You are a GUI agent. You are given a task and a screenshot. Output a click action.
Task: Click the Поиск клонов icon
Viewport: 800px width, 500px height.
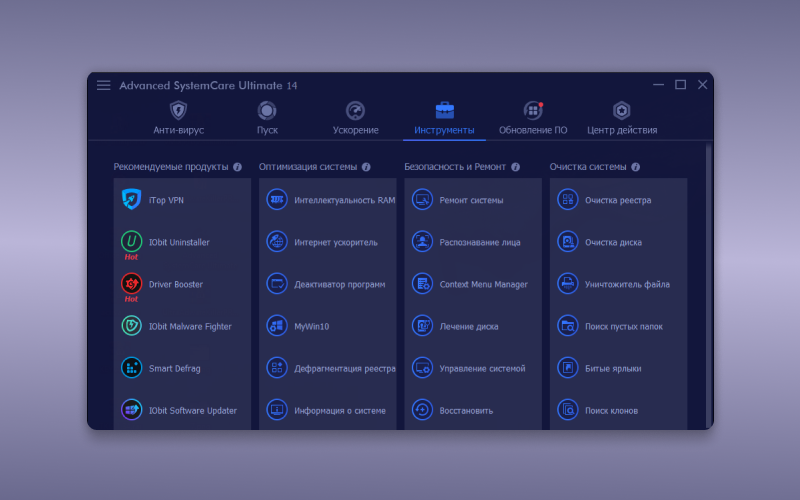pyautogui.click(x=568, y=410)
